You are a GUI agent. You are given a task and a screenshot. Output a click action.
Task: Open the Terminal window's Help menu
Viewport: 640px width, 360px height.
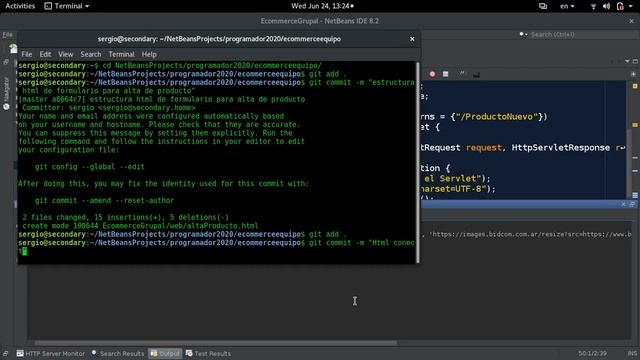(x=149, y=54)
